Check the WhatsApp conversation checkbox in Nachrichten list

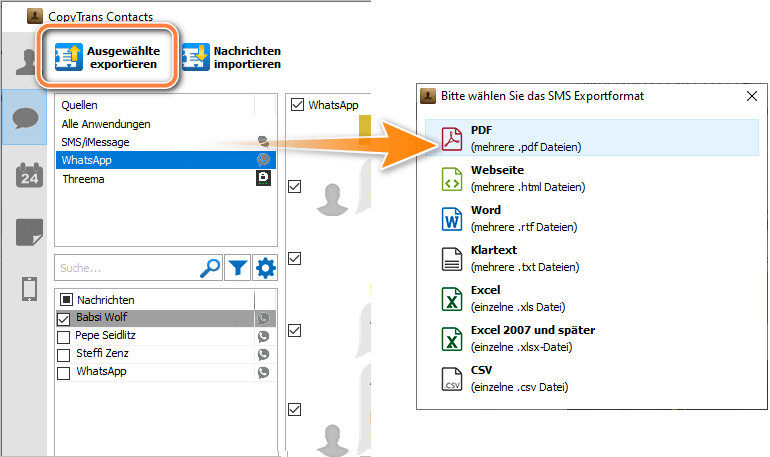63,373
